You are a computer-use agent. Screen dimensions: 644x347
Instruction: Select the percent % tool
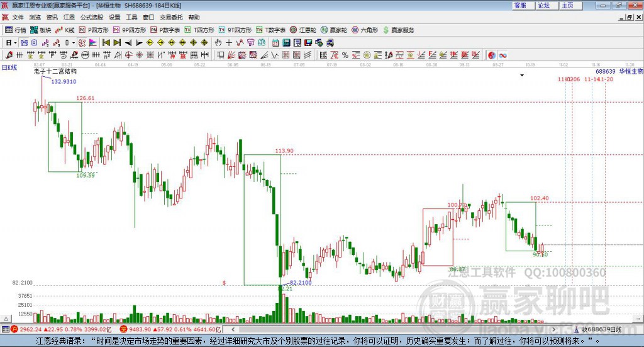345,55
